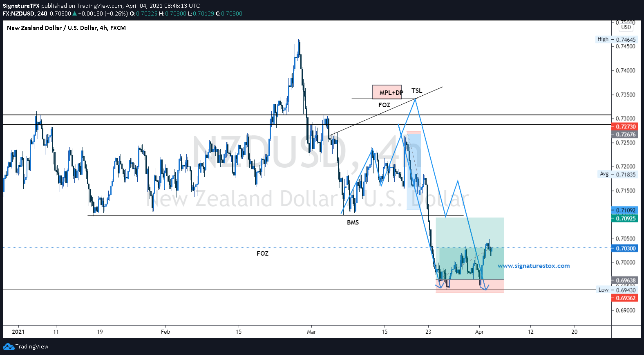
Task: Click the +0.00180 (+0.26%) change value
Action: click(103, 13)
